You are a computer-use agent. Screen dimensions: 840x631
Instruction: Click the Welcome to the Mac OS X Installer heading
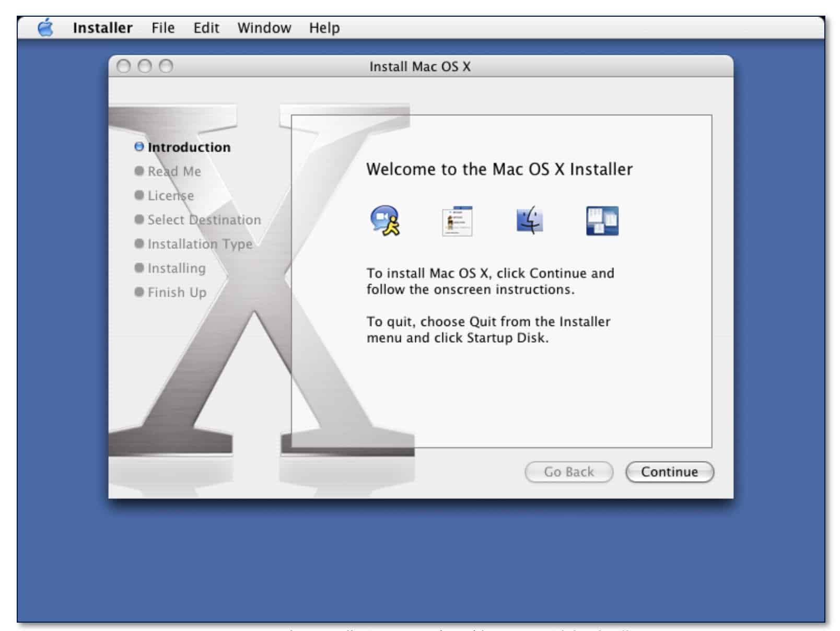[499, 169]
